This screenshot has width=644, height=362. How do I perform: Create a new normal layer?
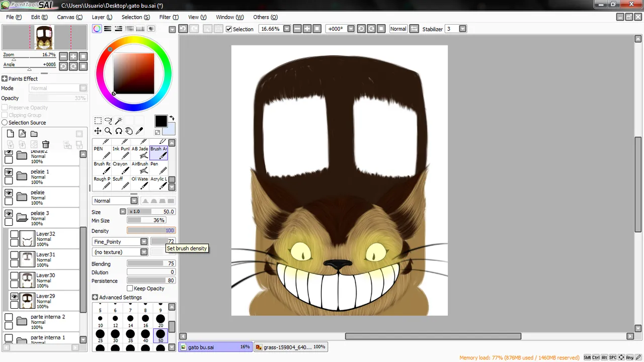pyautogui.click(x=10, y=134)
